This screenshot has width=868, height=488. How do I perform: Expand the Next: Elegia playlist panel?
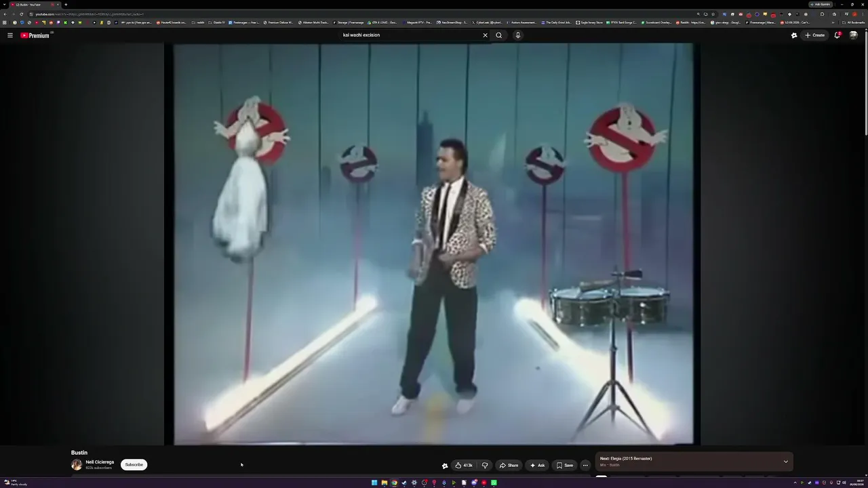click(786, 462)
